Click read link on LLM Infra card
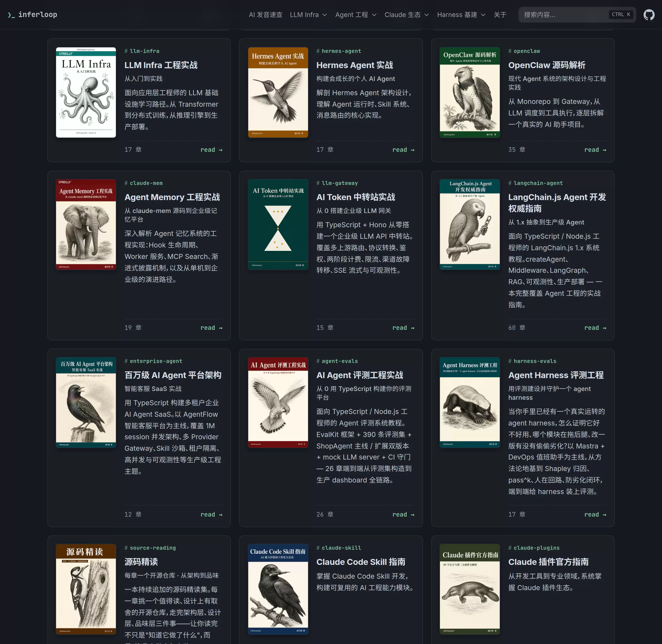 tap(211, 150)
